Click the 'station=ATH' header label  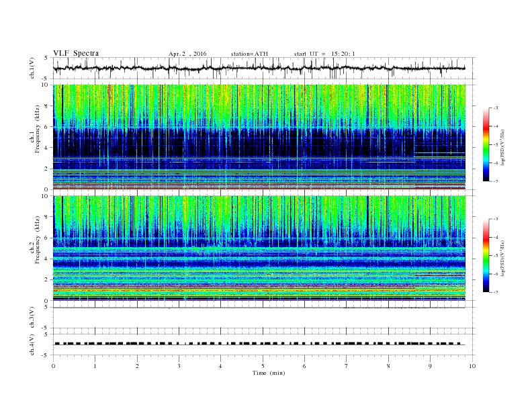click(249, 54)
